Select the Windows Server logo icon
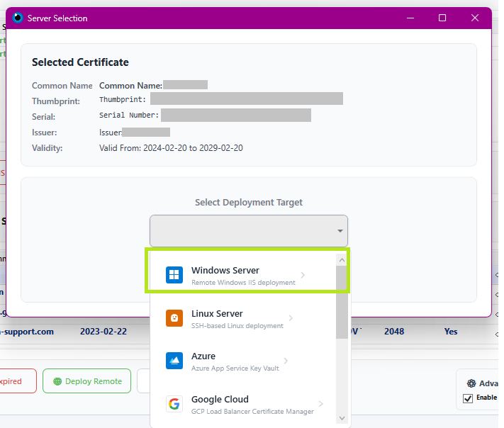This screenshot has height=428, width=504. 174,275
